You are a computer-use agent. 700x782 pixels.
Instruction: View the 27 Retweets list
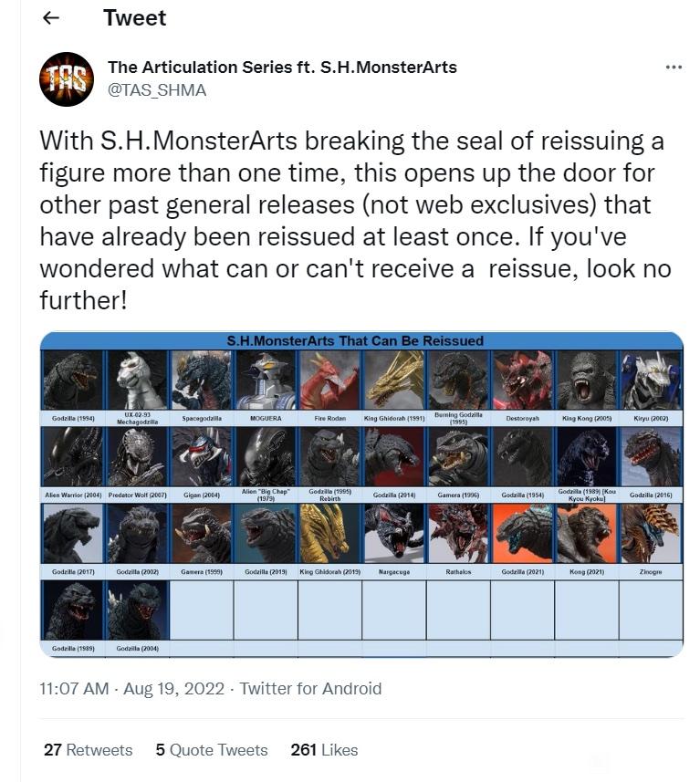pyautogui.click(x=88, y=749)
